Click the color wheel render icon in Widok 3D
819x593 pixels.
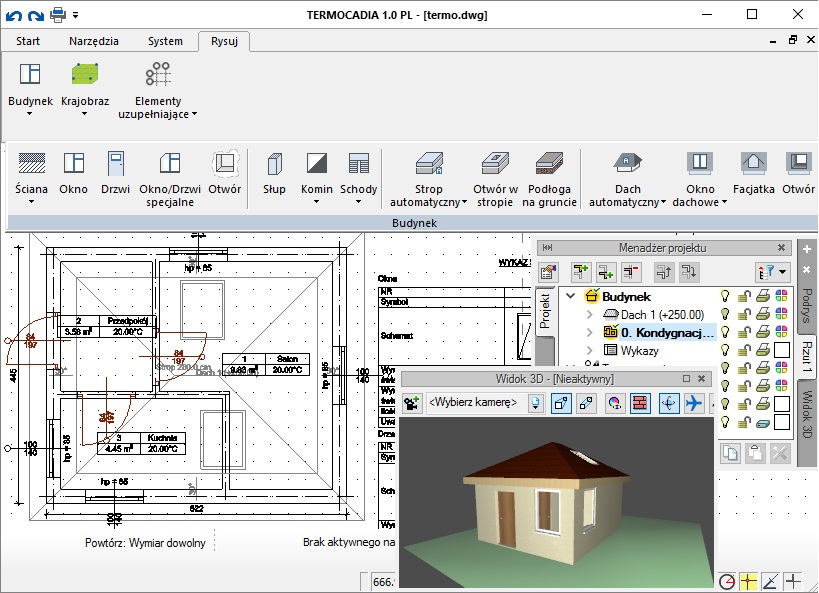[614, 403]
